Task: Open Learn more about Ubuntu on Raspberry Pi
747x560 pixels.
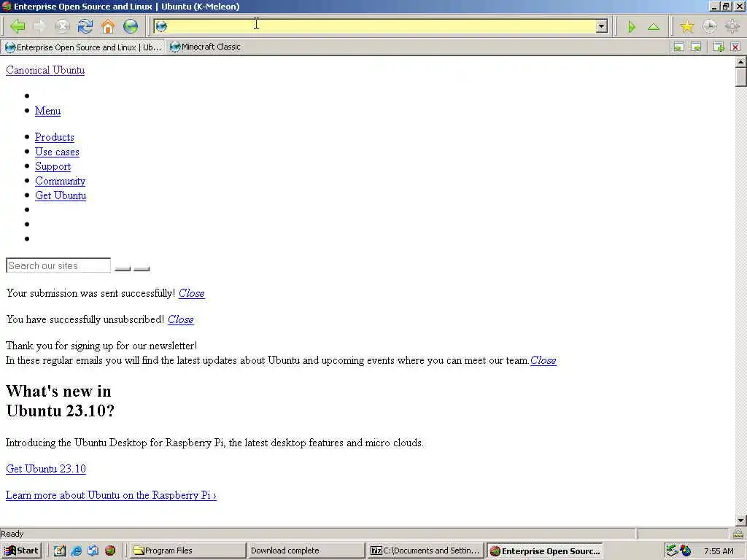Action: (111, 495)
